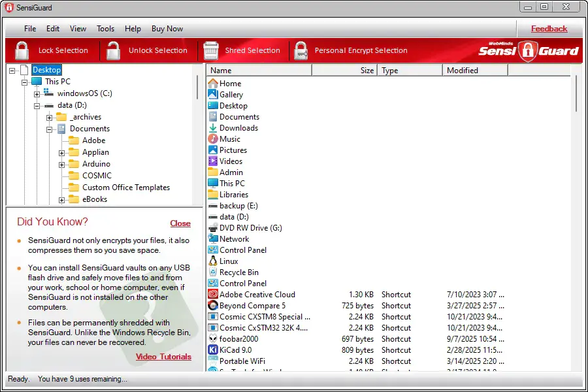The image size is (588, 392).
Task: Select the Recycle Bin icon
Action: (214, 272)
